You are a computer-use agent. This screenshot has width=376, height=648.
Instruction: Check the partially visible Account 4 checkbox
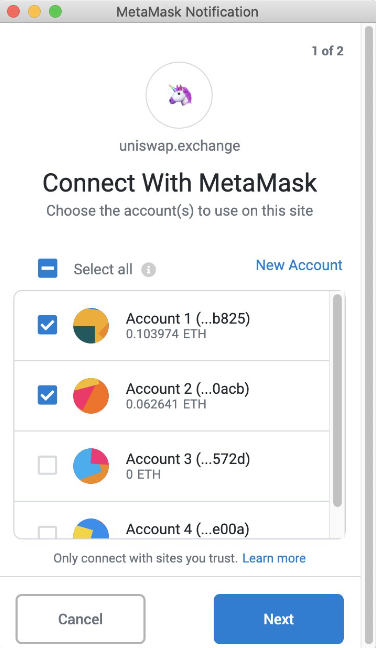point(48,532)
